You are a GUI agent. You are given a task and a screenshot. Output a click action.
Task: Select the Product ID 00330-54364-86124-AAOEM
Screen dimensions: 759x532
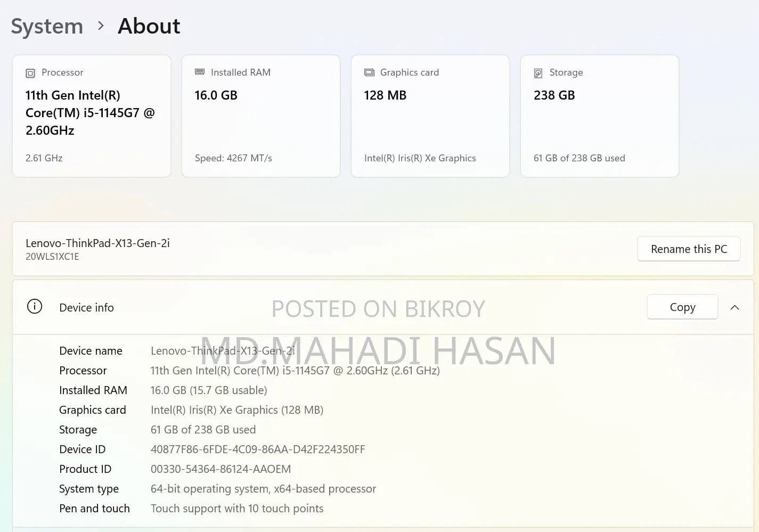pyautogui.click(x=221, y=469)
